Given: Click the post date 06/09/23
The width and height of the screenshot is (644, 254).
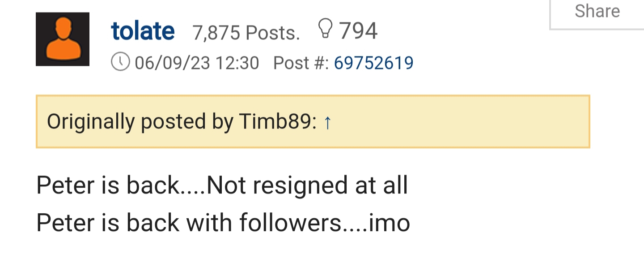Looking at the screenshot, I should point(172,63).
